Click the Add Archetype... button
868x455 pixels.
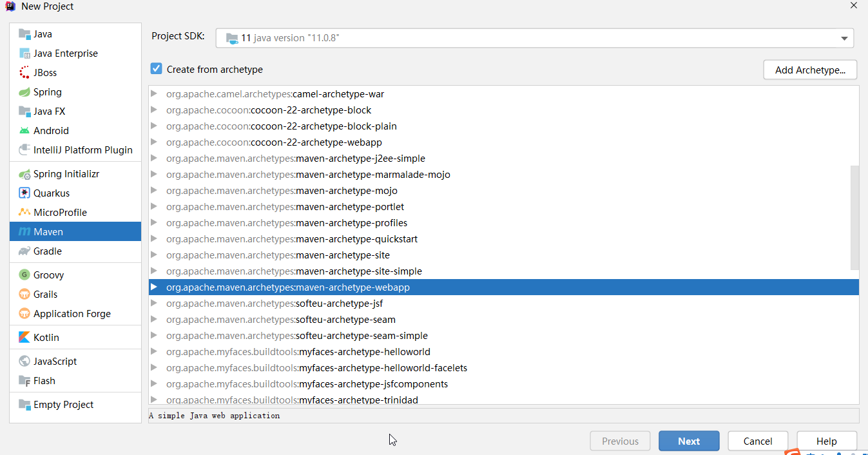click(810, 70)
